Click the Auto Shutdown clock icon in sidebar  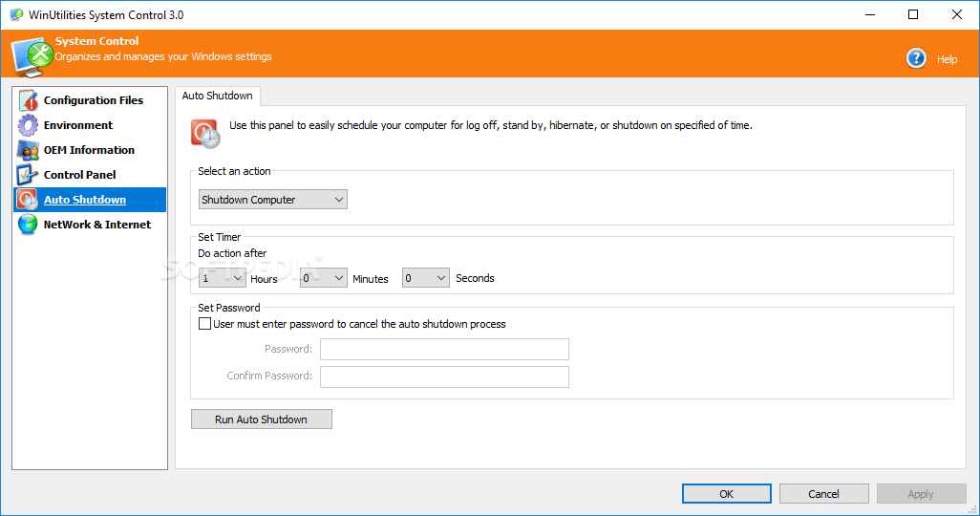[28, 200]
